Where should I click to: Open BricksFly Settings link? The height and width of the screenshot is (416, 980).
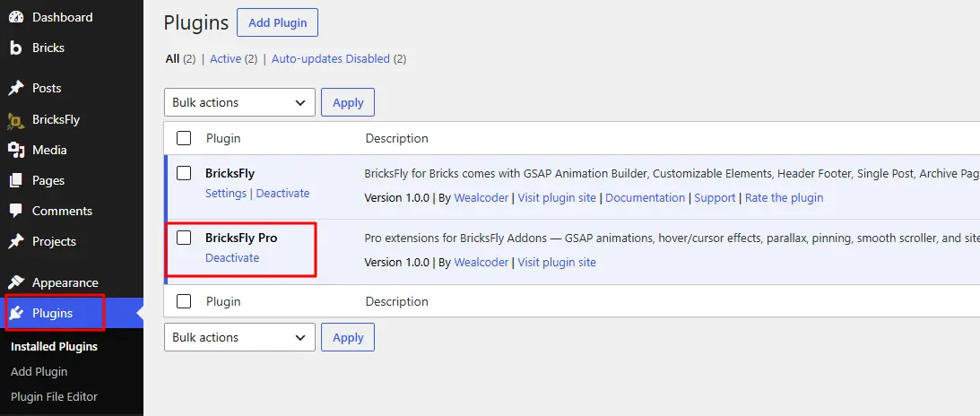pyautogui.click(x=226, y=194)
